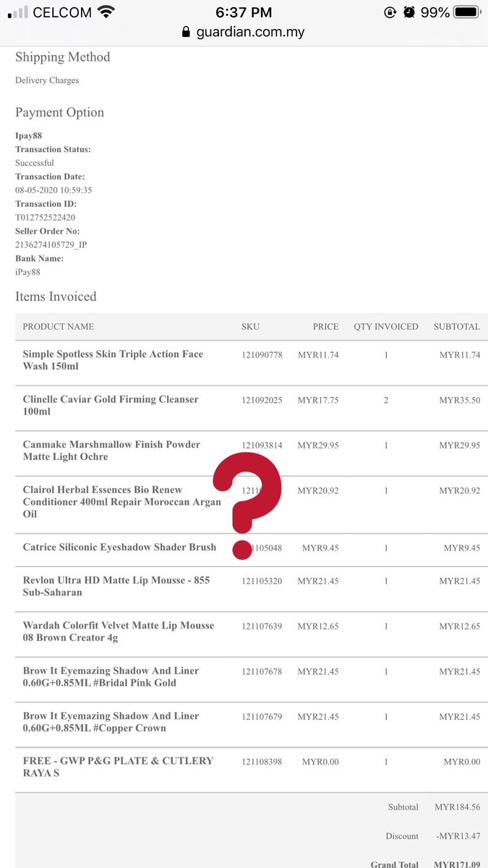This screenshot has height=868, width=488.
Task: Tap Canmake Marshmallow Finish Powder product name
Action: (111, 451)
